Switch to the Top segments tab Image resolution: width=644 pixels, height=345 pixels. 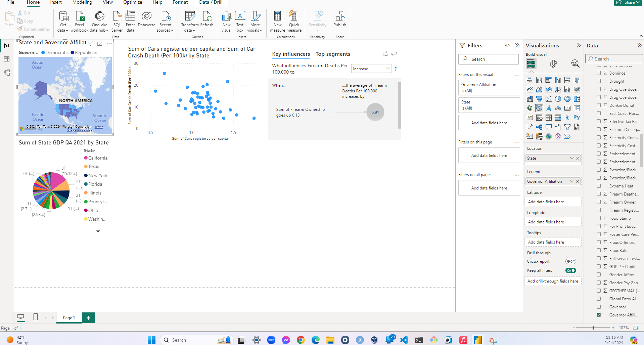pyautogui.click(x=333, y=54)
